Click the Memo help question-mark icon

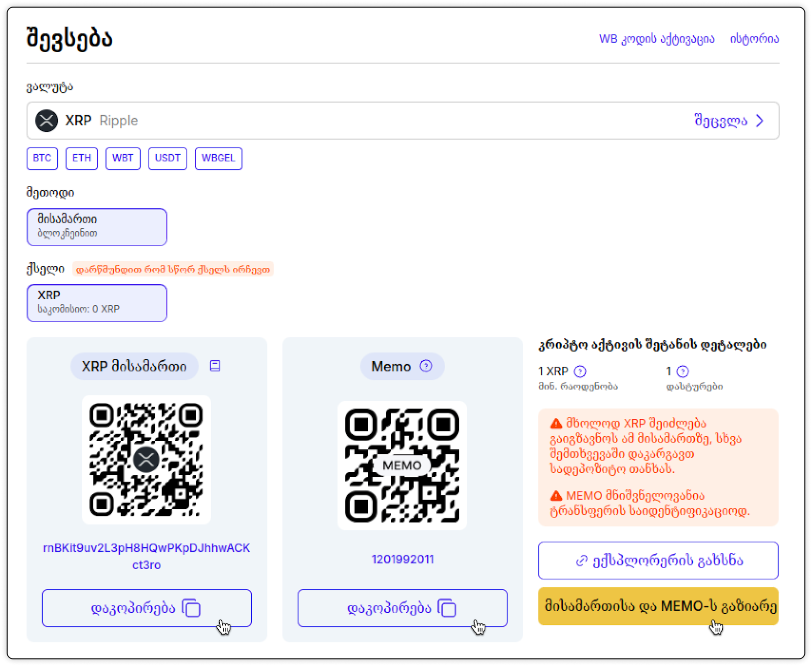pyautogui.click(x=426, y=366)
